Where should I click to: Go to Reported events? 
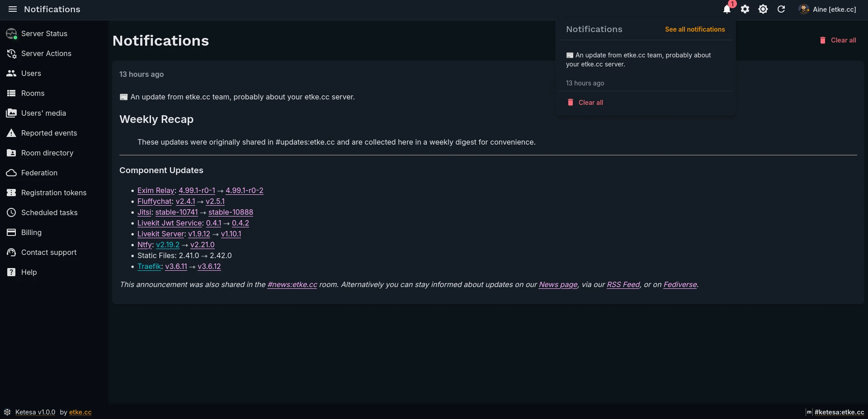coord(54,133)
